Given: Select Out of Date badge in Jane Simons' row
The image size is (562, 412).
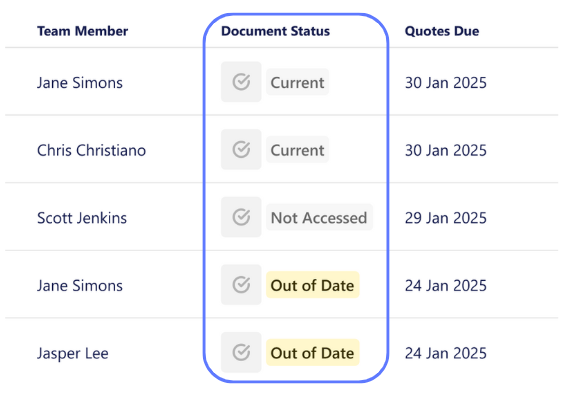Looking at the screenshot, I should pos(313,285).
